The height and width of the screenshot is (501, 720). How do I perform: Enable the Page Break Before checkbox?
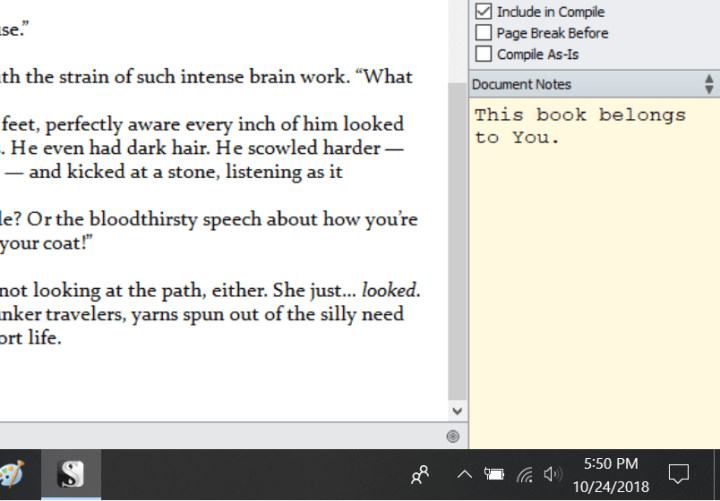coord(484,33)
